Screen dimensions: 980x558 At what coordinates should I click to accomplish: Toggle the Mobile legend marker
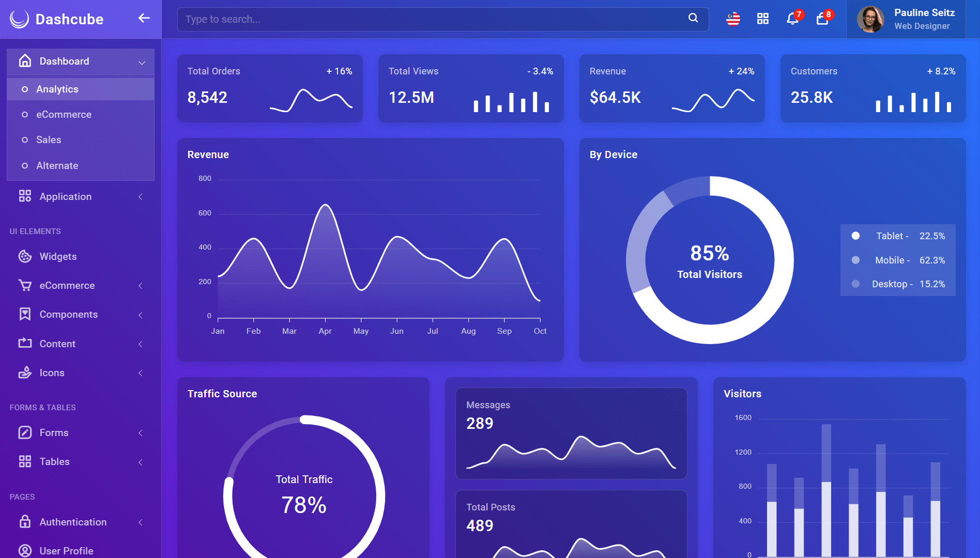click(x=855, y=260)
